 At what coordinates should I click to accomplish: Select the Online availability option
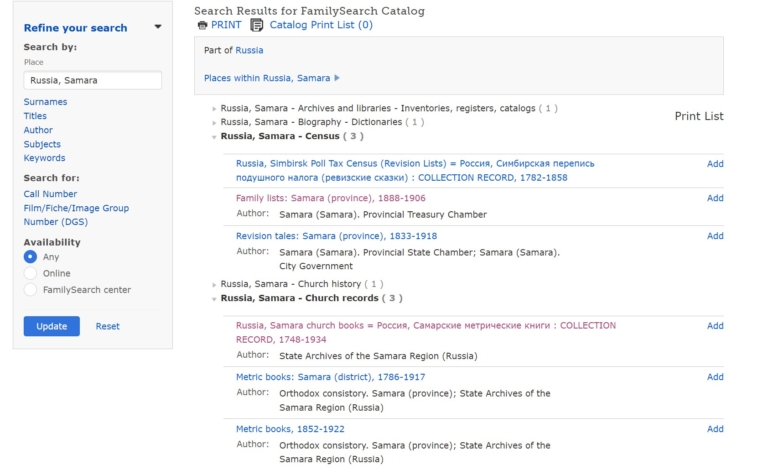click(30, 273)
